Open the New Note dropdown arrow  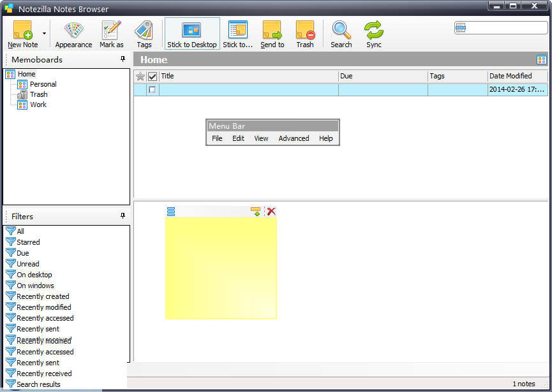[45, 34]
